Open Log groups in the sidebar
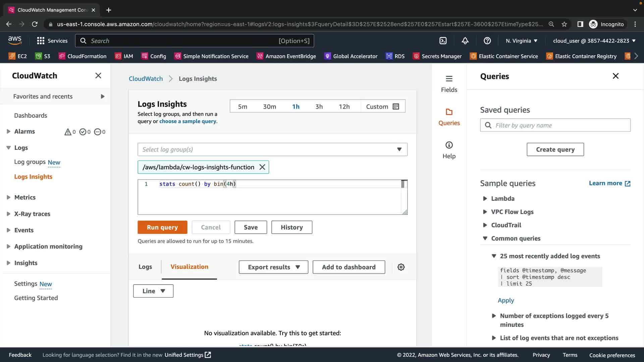Viewport: 644px width, 362px height. (30, 162)
